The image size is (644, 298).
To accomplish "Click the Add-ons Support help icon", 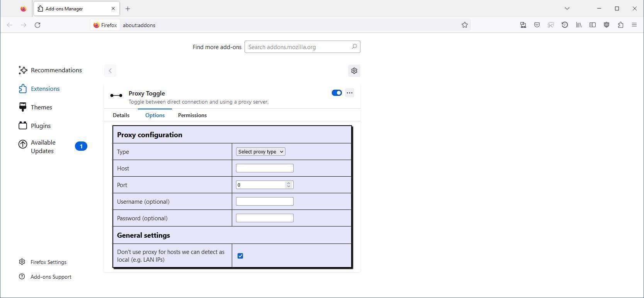I will [x=22, y=277].
